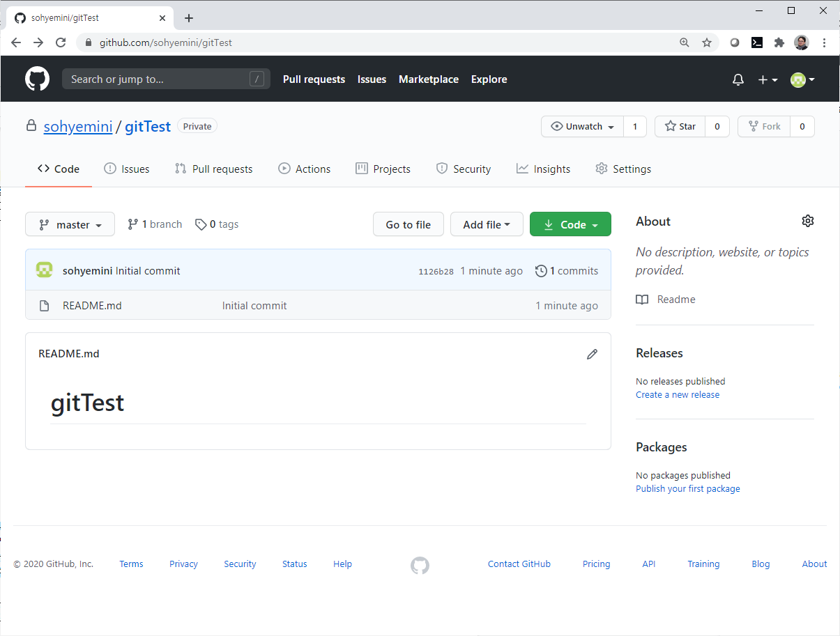Click Go to file button
840x636 pixels.
408,224
